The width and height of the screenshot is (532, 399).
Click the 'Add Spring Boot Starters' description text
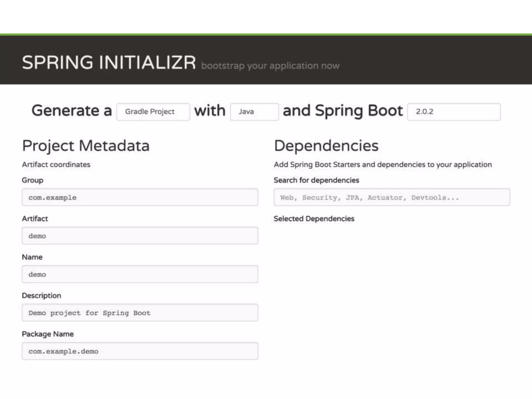click(383, 165)
